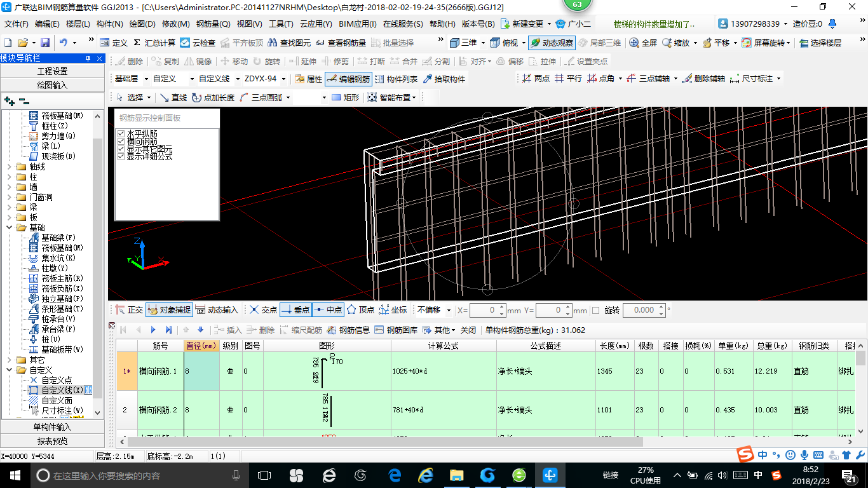Click 拾取构件 pick component eyedropper
This screenshot has height=488, width=868.
click(x=444, y=79)
